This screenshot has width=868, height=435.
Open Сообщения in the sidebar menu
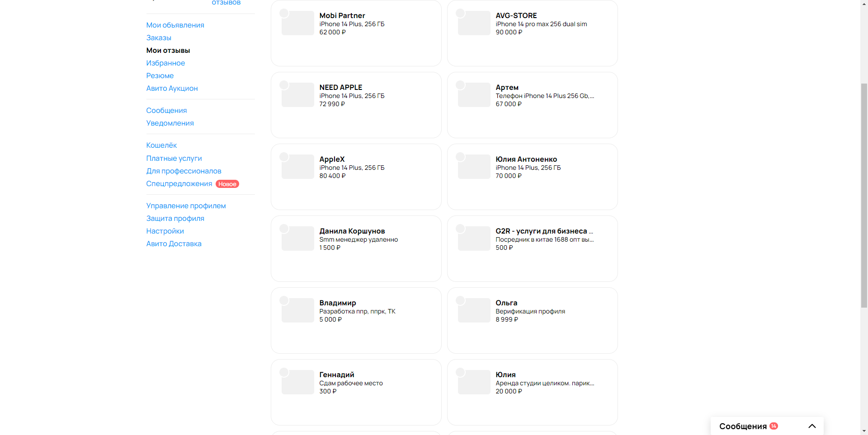pyautogui.click(x=166, y=110)
